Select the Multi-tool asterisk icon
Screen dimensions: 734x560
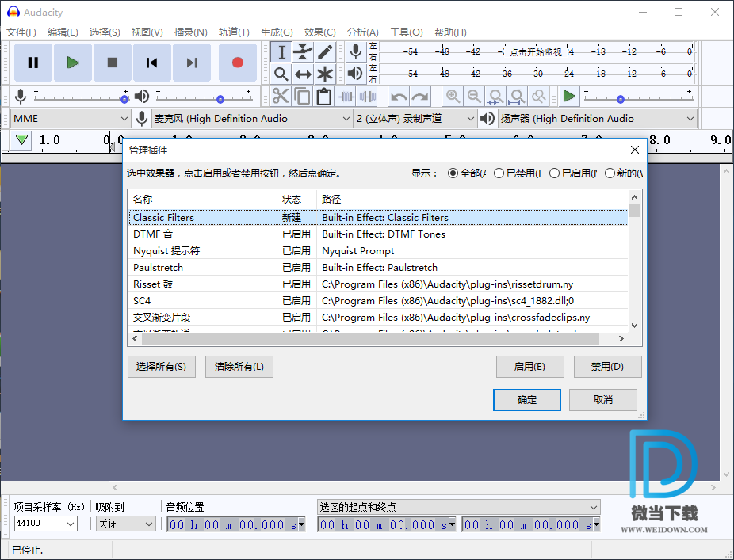pyautogui.click(x=325, y=74)
